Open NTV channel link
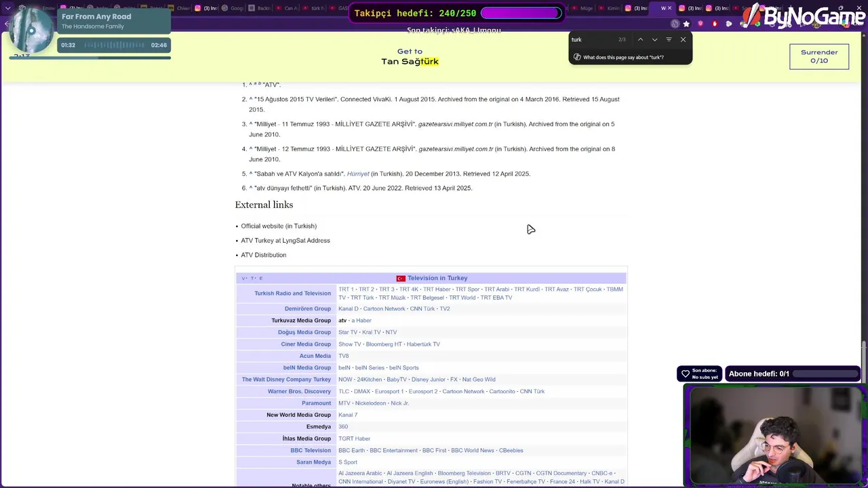This screenshot has height=488, width=868. click(391, 332)
